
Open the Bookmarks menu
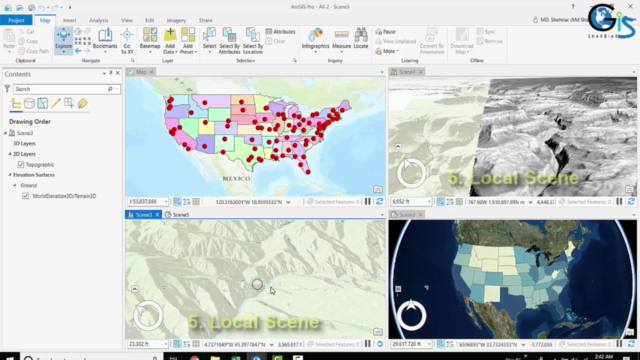point(105,41)
